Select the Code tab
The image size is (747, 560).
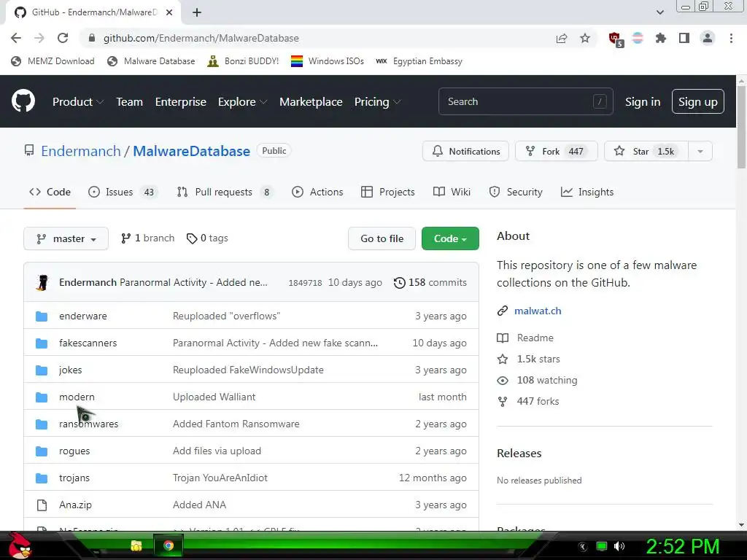click(50, 192)
